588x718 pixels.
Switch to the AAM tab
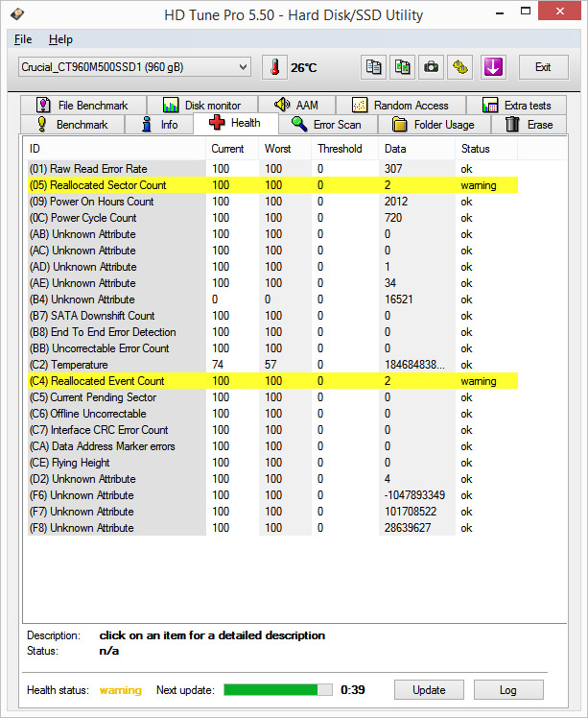tap(296, 106)
